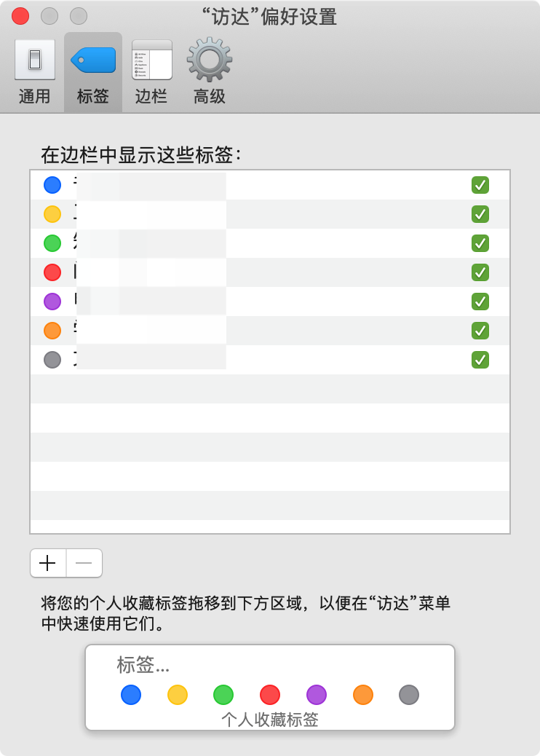Screen dimensions: 540x756
Task: Open the General (通用) preferences pane
Action: (34, 71)
